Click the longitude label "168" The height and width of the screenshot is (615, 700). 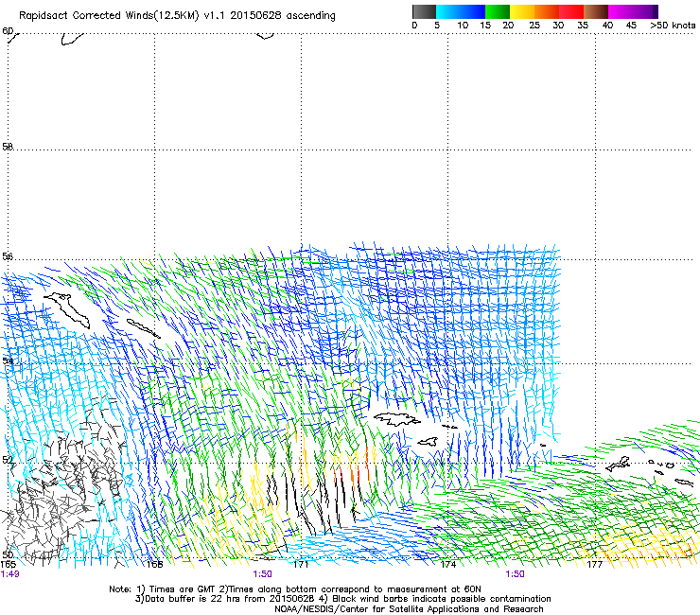[154, 565]
